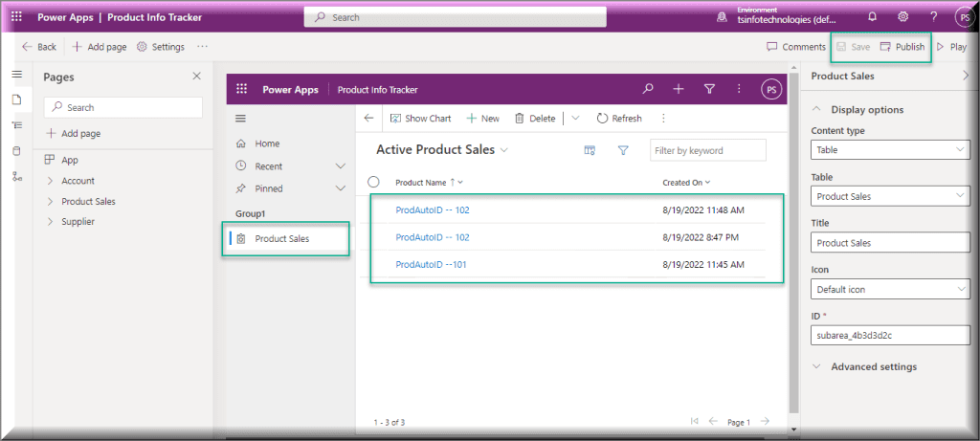Open Settings in the designer toolbar
Screen dimensions: 980x441
(161, 47)
